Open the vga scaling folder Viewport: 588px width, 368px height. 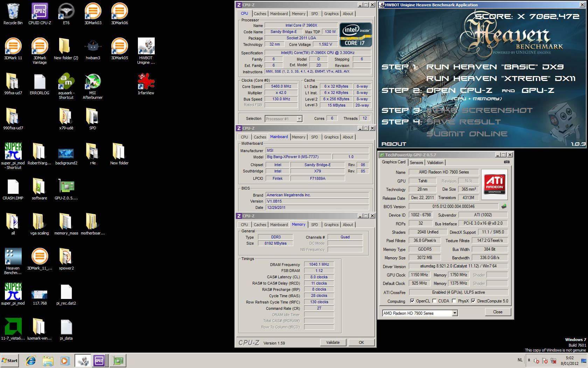click(40, 224)
